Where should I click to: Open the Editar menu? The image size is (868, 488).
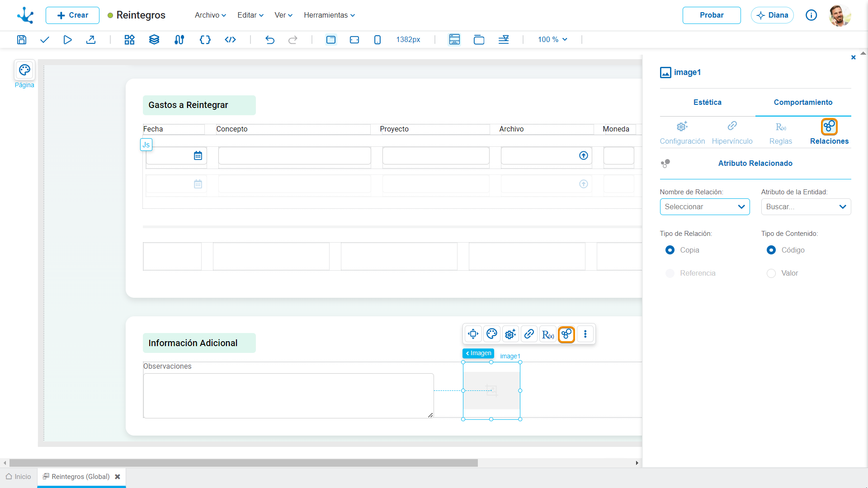pyautogui.click(x=250, y=15)
